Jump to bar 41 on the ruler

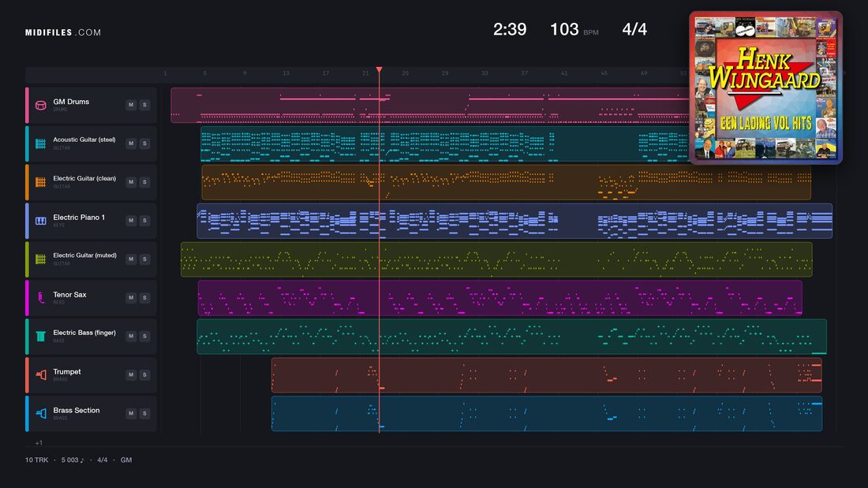point(564,73)
